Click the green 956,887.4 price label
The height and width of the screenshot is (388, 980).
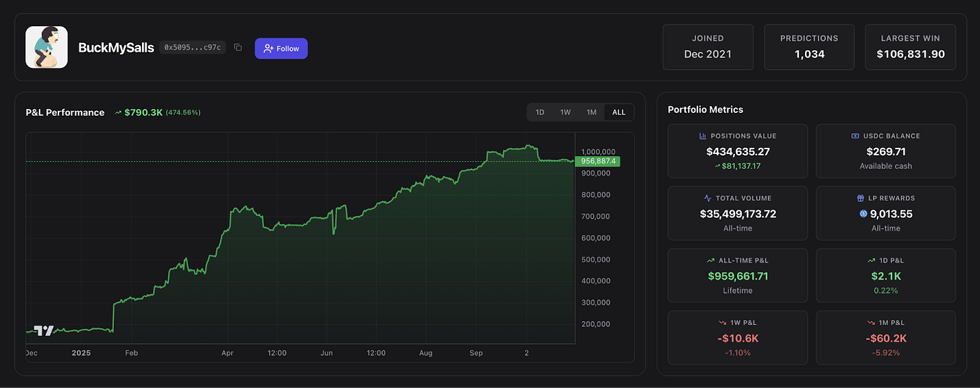click(x=598, y=161)
